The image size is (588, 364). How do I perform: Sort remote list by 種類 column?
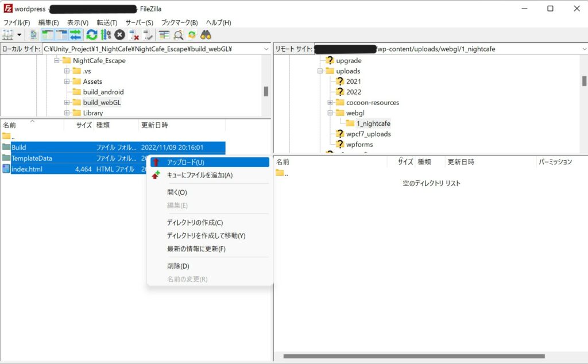click(430, 161)
